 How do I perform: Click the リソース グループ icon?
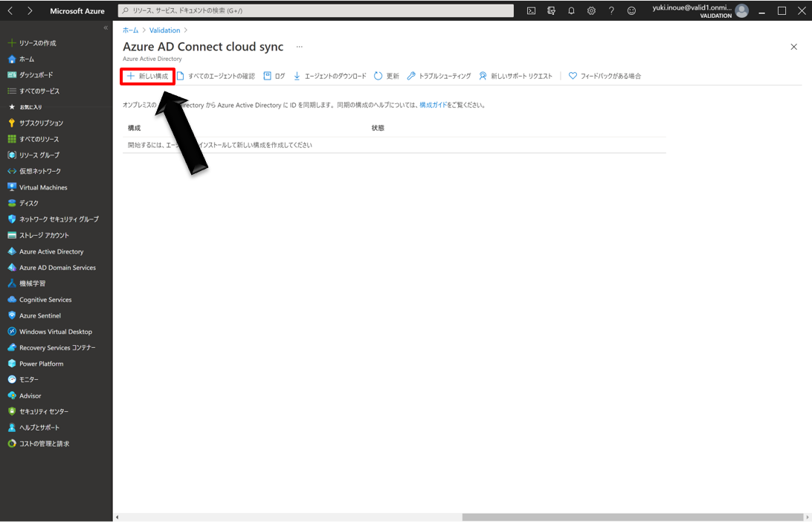12,155
